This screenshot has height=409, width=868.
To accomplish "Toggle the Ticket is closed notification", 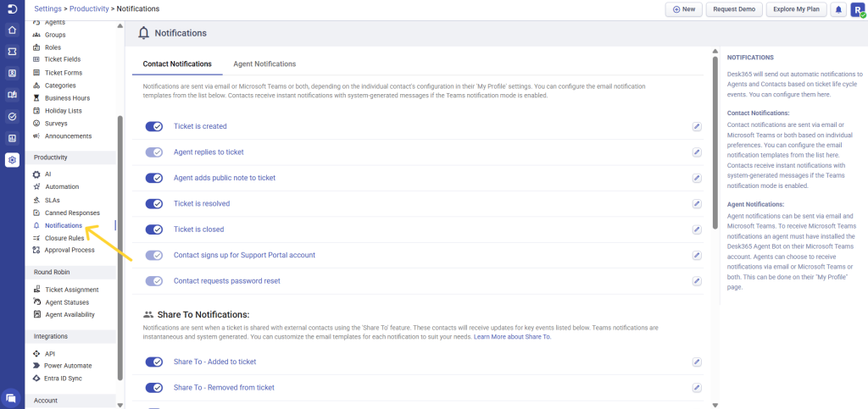I will tap(154, 229).
